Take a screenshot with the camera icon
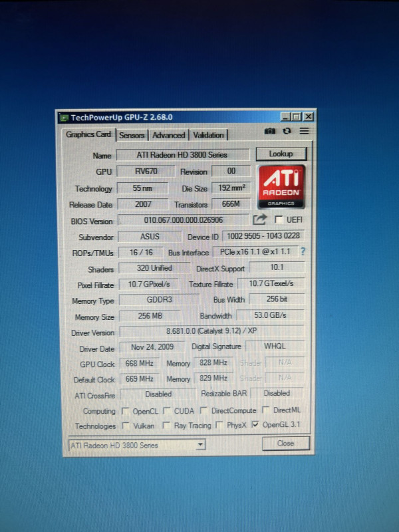Image resolution: width=399 pixels, height=532 pixels. coord(270,131)
